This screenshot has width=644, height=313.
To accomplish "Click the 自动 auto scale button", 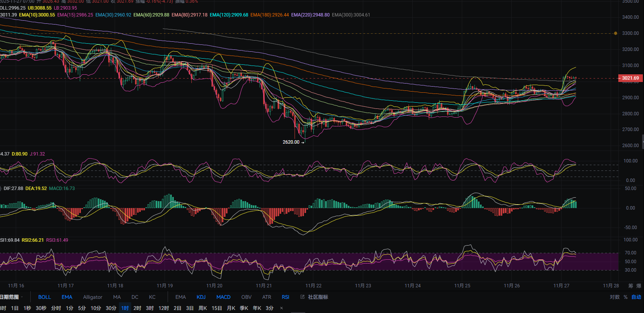I will pyautogui.click(x=636, y=297).
